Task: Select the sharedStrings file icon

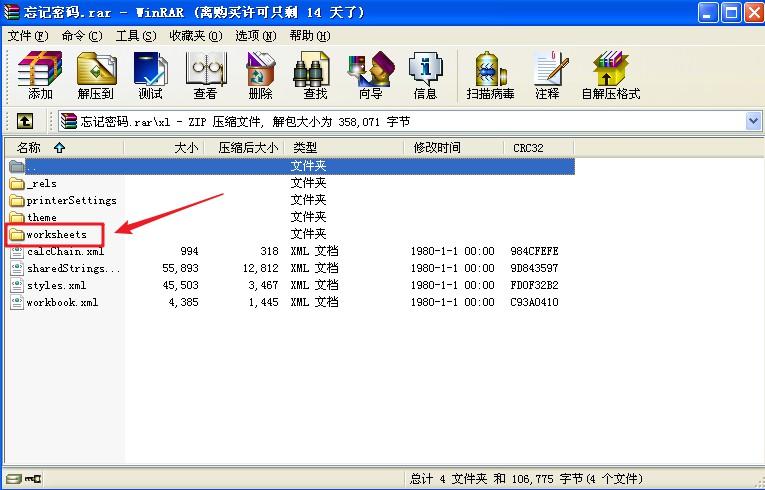Action: click(x=17, y=268)
